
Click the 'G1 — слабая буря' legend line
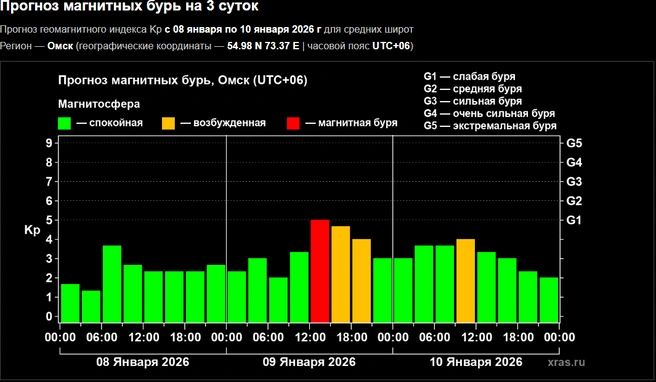click(x=469, y=77)
